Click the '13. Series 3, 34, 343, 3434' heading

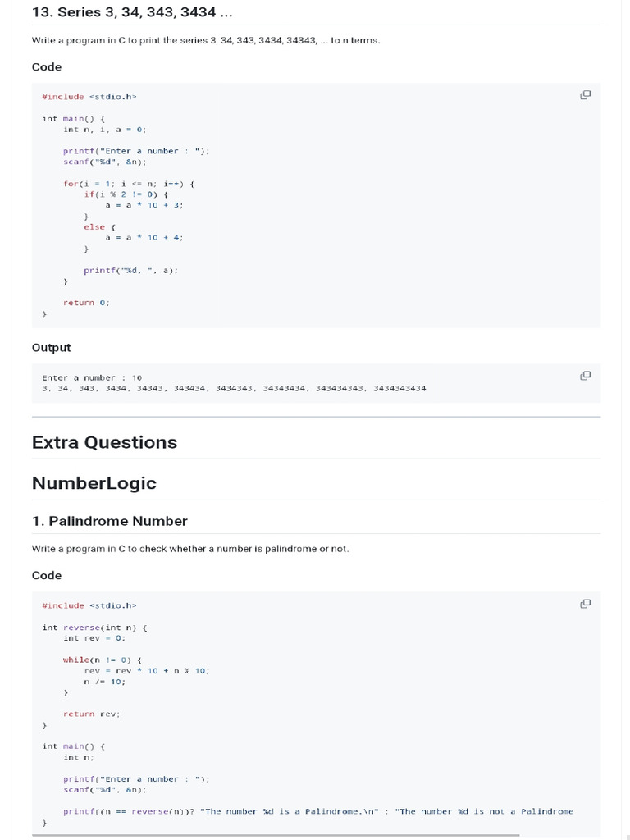[x=125, y=12]
